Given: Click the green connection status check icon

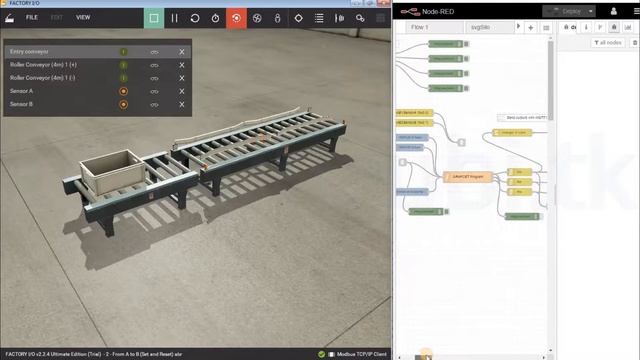Looking at the screenshot, I should 321,354.
